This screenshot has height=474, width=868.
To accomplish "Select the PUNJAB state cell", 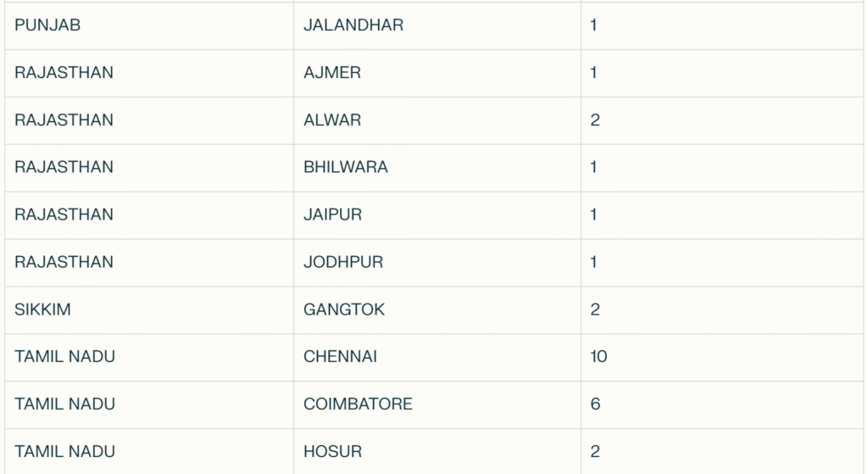I will (x=149, y=25).
